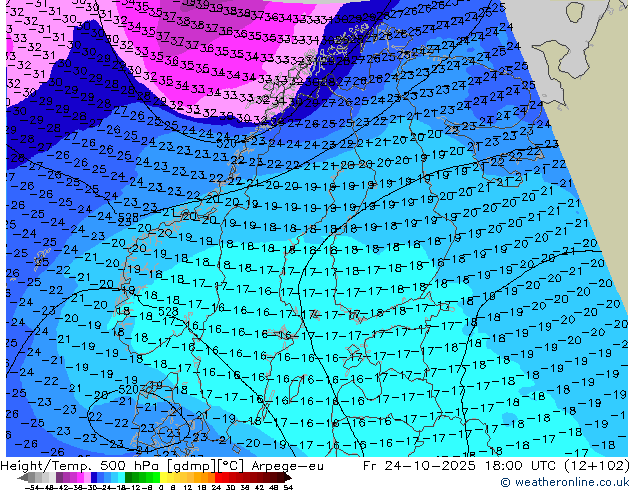
Task: Click the 'Arpege-eu' model name
Action: [x=287, y=466]
